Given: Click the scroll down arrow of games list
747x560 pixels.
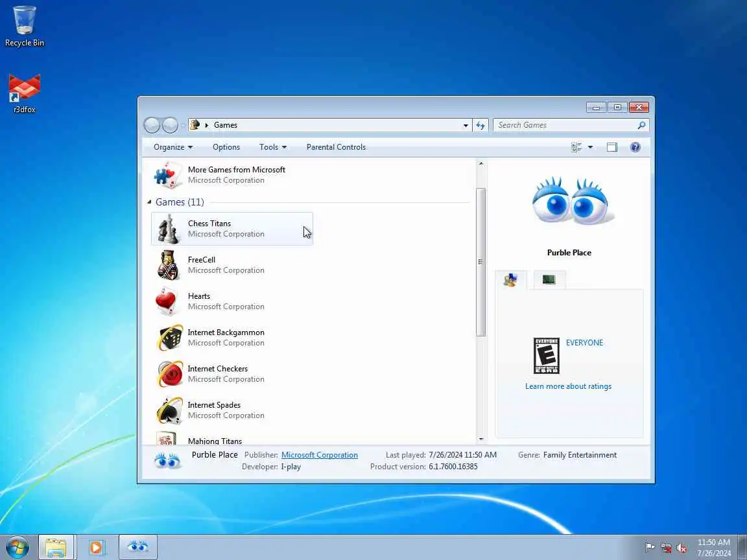Looking at the screenshot, I should click(480, 439).
